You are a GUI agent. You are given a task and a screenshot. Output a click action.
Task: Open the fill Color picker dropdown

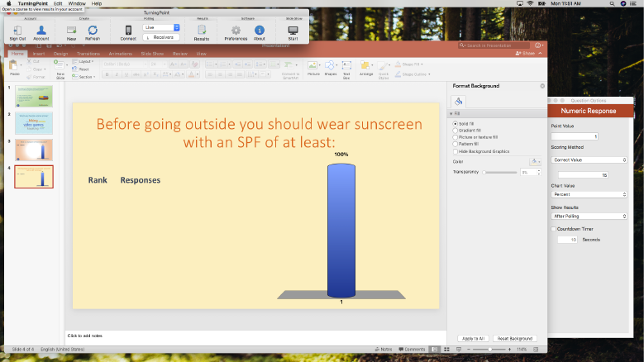click(x=536, y=162)
